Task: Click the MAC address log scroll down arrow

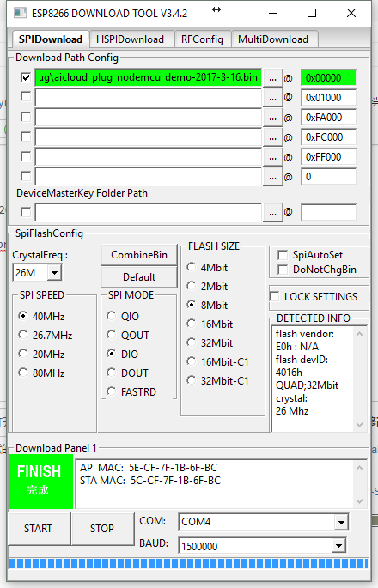Action: (359, 501)
